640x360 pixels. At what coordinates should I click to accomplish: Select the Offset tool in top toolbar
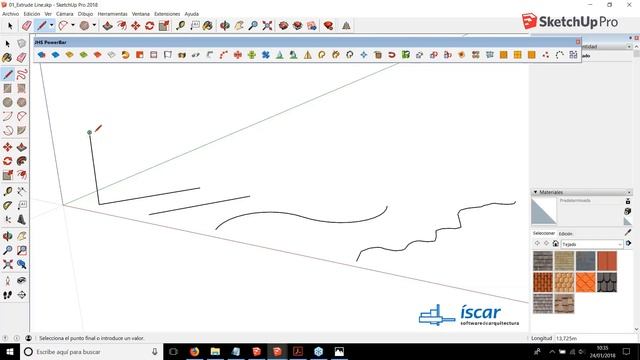click(122, 26)
